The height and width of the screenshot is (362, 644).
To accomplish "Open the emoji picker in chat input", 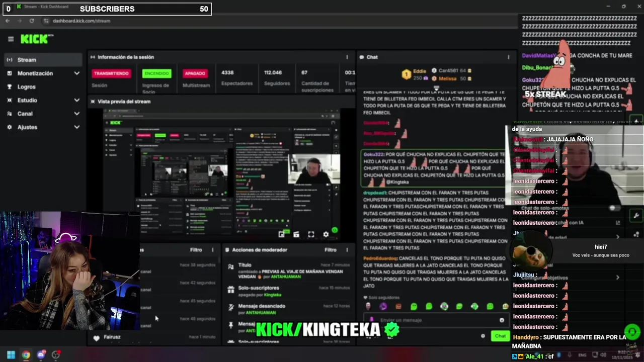I will 502,320.
